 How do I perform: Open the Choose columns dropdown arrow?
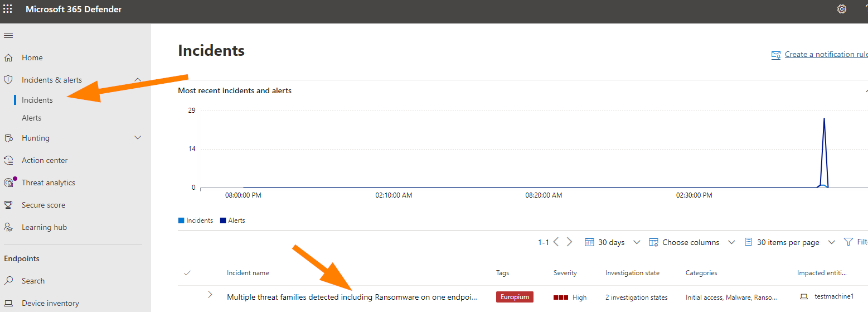click(x=731, y=242)
